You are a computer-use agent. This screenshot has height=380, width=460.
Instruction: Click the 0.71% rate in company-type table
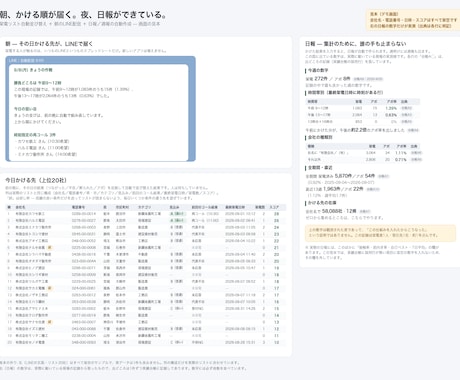click(401, 159)
